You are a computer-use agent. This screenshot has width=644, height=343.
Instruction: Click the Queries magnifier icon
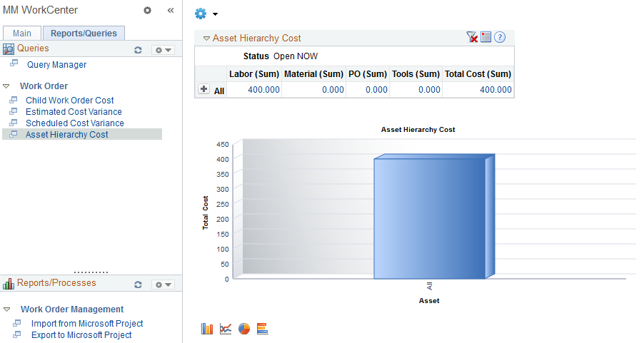[x=9, y=49]
